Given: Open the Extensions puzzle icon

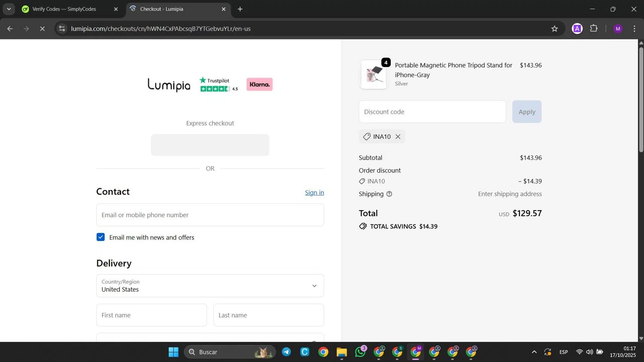Looking at the screenshot, I should click(594, 29).
